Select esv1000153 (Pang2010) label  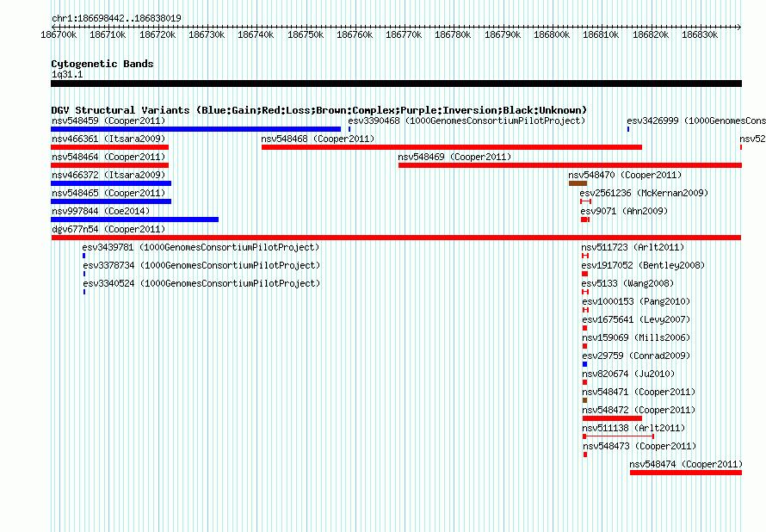coord(636,301)
